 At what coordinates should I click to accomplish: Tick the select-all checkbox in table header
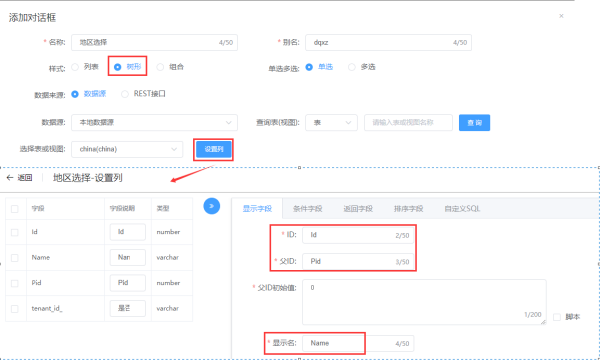pyautogui.click(x=15, y=209)
